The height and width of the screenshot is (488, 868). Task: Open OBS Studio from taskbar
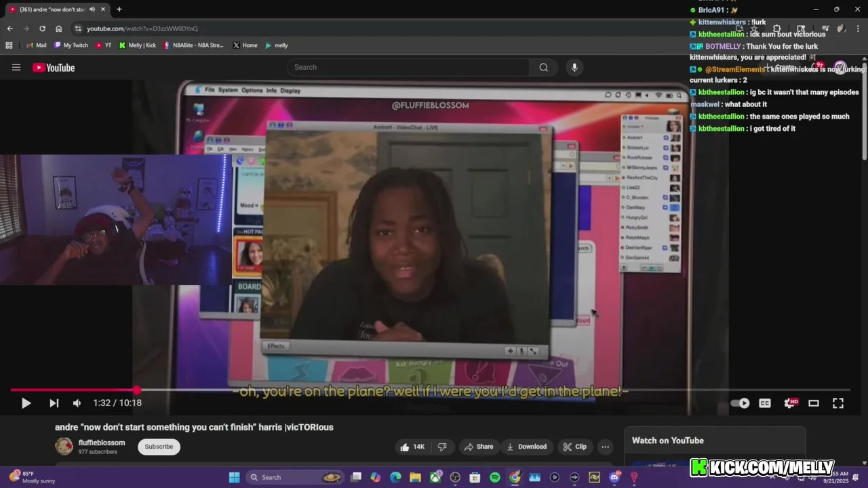click(455, 477)
